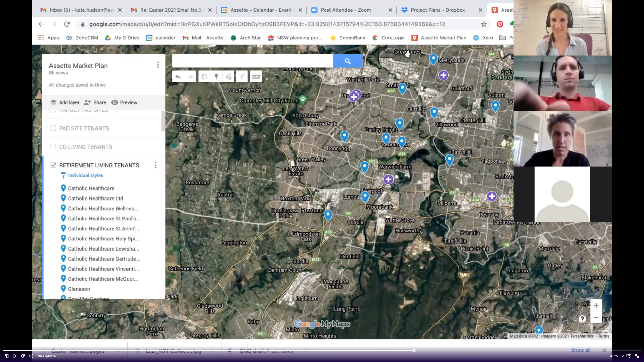This screenshot has height=362, width=644.
Task: Change playback speed 1x
Action: click(x=622, y=356)
